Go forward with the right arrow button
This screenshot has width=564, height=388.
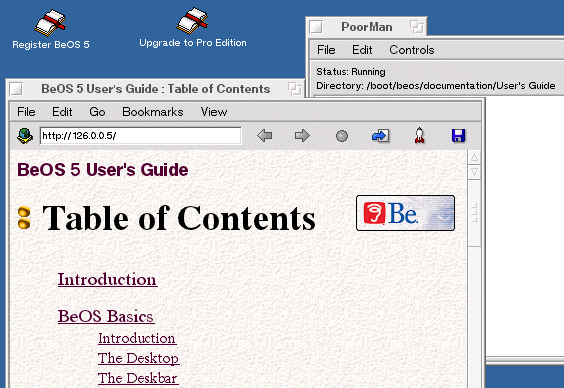tap(302, 136)
